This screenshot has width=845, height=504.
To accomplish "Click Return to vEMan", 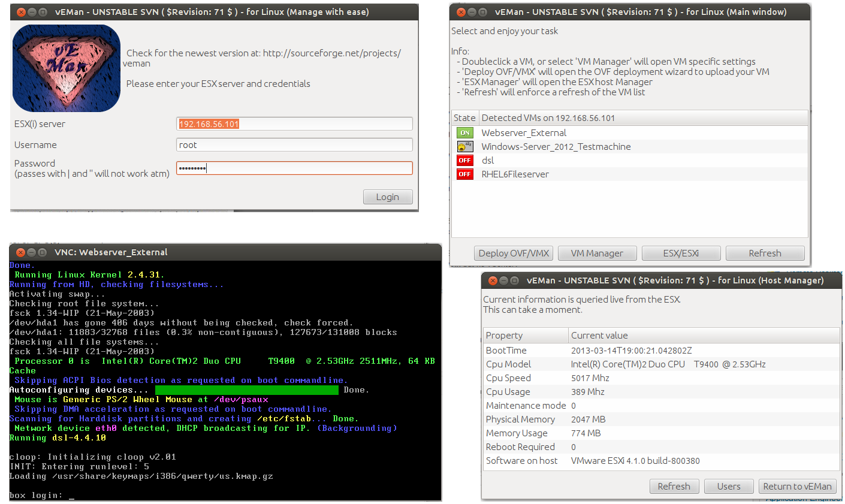I will coord(797,486).
